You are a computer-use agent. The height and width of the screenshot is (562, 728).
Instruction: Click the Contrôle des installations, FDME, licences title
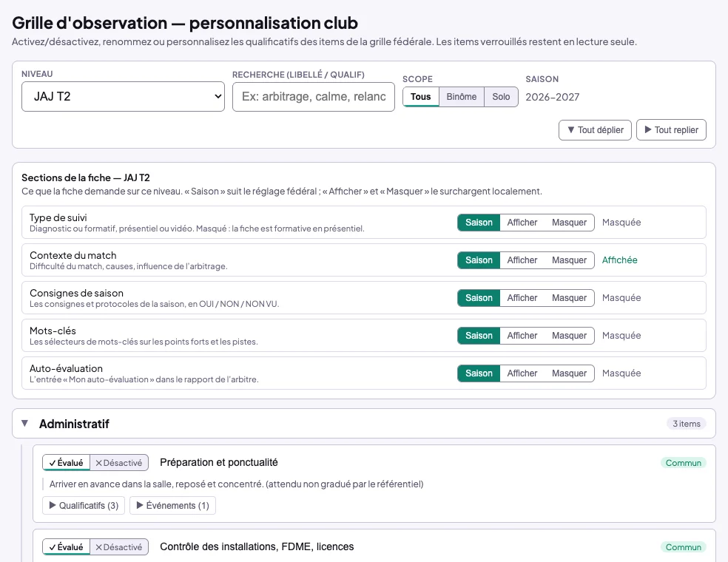(x=257, y=546)
